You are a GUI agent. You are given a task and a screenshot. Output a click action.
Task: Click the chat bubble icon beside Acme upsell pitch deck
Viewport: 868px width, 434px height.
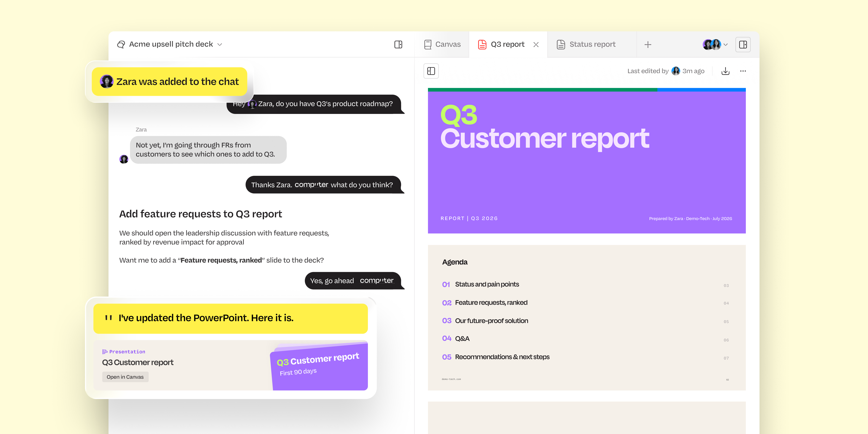(x=121, y=44)
